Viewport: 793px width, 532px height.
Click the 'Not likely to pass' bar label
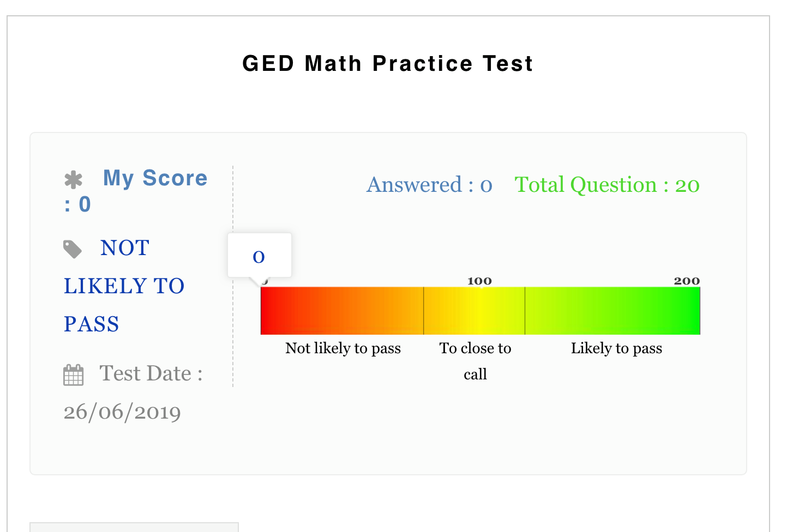(x=343, y=348)
